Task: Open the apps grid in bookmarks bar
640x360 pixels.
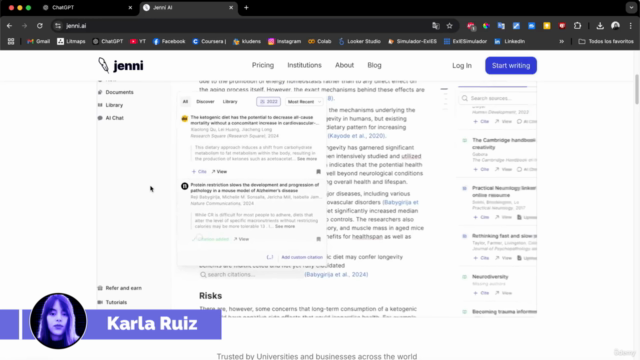Action: click(11, 41)
